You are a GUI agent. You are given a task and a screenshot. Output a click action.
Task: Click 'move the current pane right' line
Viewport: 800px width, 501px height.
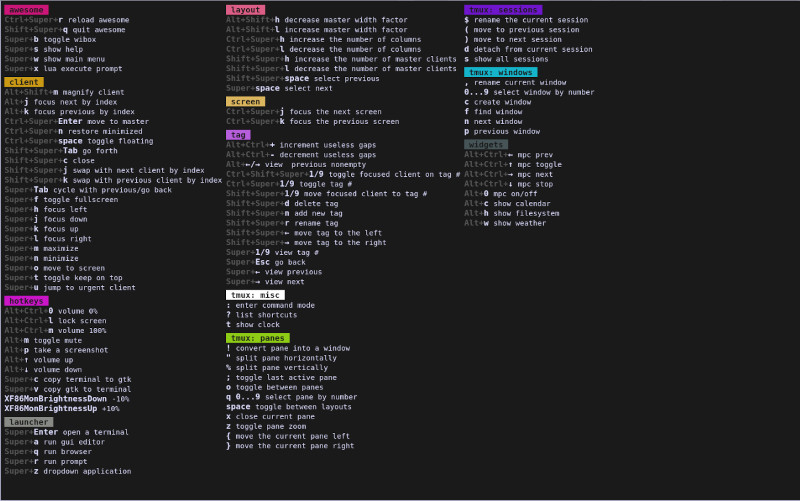tap(290, 446)
